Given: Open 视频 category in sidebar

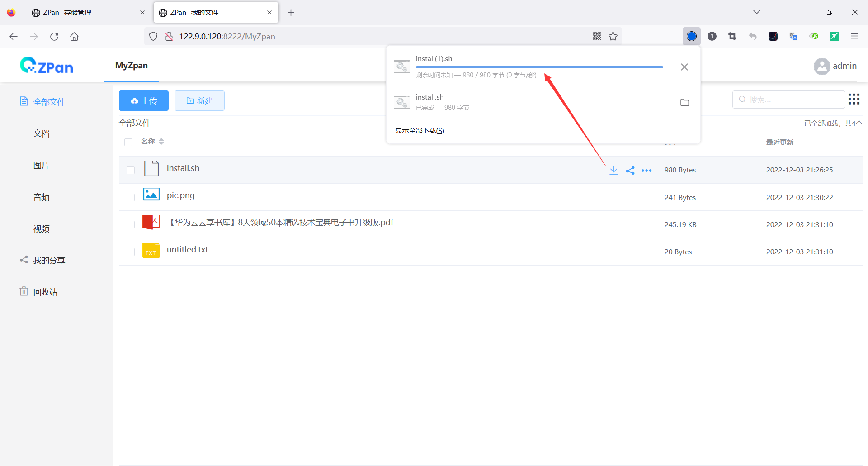Looking at the screenshot, I should tap(41, 228).
